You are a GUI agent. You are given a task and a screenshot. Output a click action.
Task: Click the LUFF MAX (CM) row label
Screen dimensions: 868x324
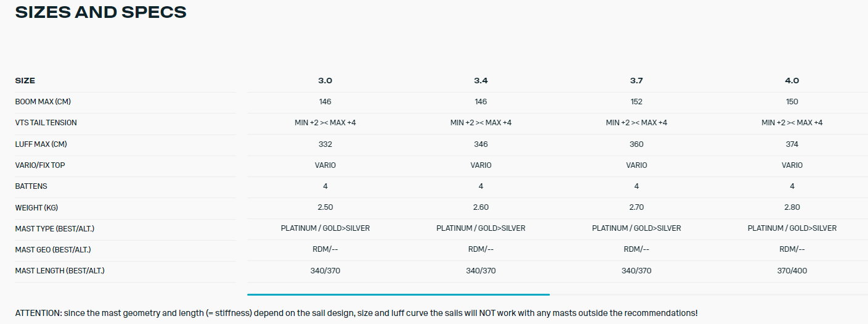[x=41, y=144]
